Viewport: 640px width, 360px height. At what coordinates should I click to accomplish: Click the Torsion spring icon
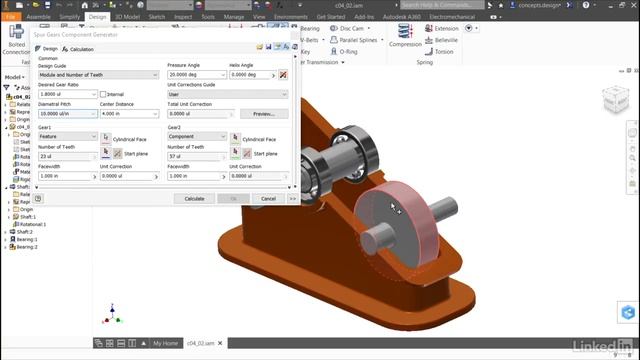coord(429,51)
